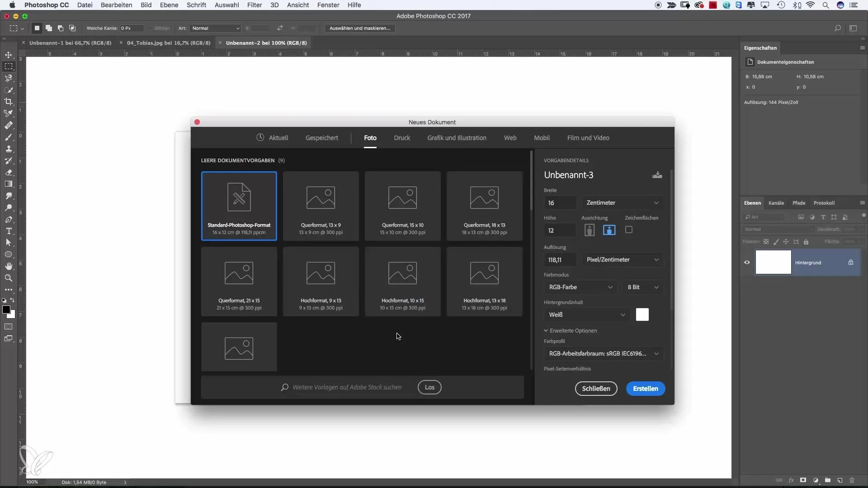868x488 pixels.
Task: Switch to the Web tab
Action: coord(510,138)
